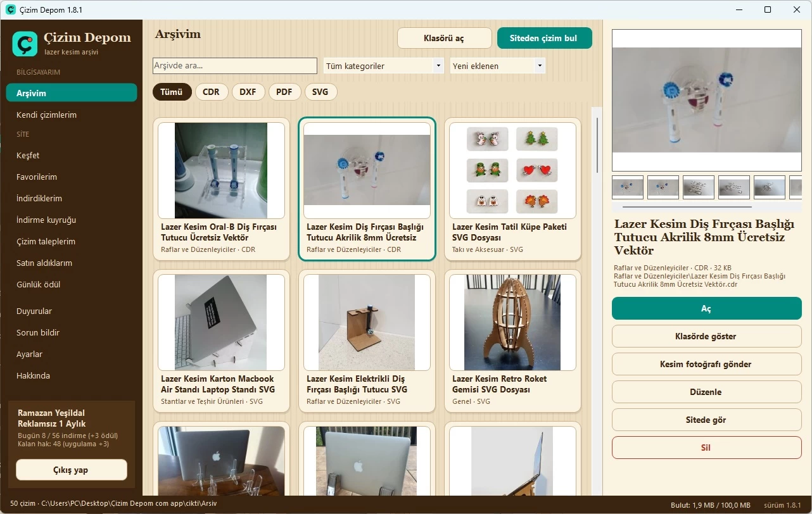Select the Diş Fırçası Başlığı Tutucu Akrilik card
The width and height of the screenshot is (812, 514).
coord(367,189)
